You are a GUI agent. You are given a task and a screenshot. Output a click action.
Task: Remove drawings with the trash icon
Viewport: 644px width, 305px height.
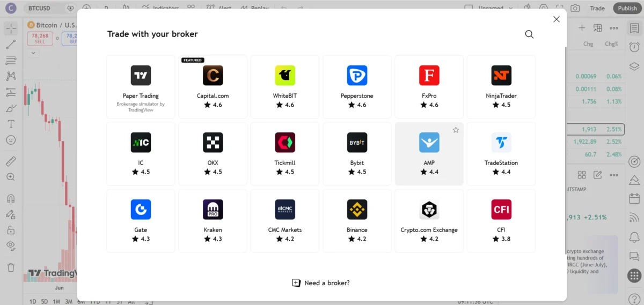[11, 267]
